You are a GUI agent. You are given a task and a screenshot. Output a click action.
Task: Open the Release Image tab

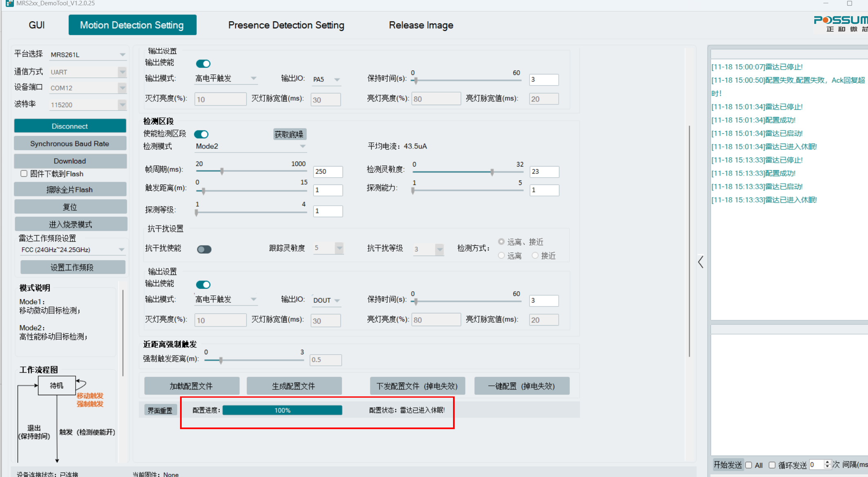click(x=421, y=25)
